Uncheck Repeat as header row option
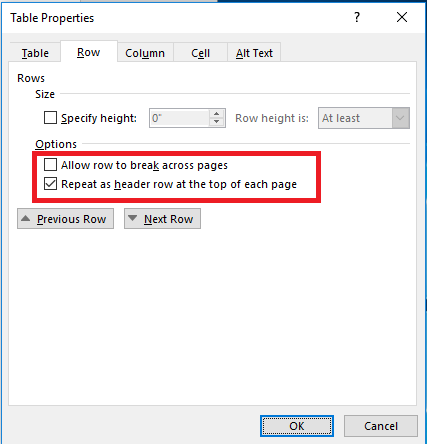The image size is (427, 444). click(x=50, y=184)
